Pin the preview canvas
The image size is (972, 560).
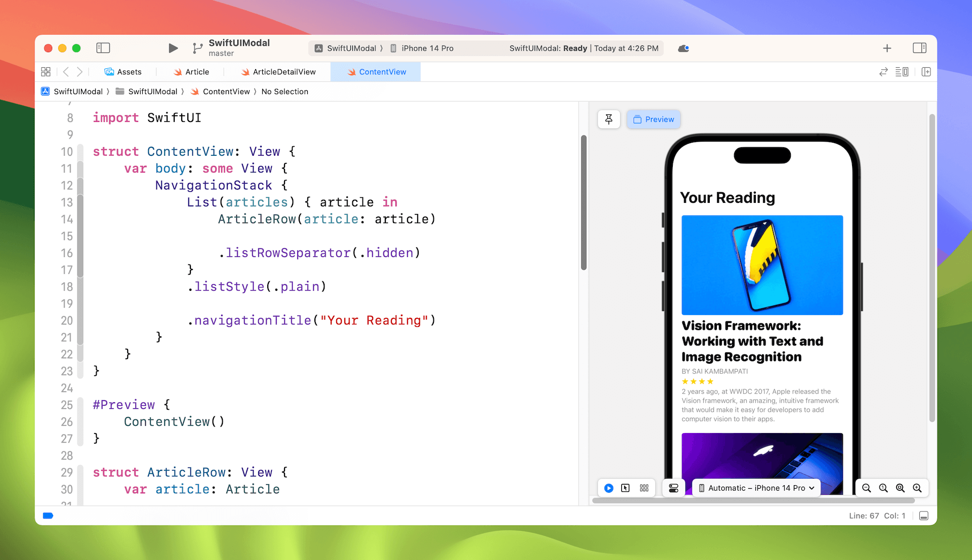(609, 119)
